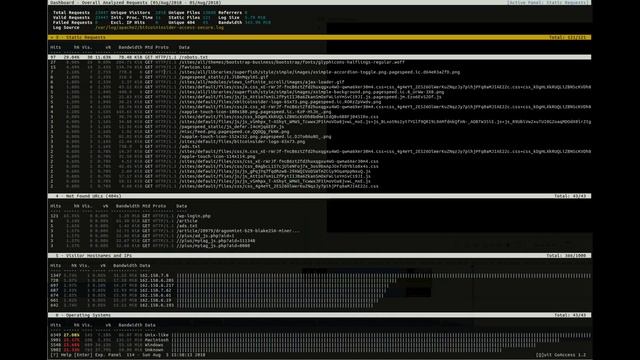This screenshot has width=640, height=360.
Task: Select the glyphicons-halflings-regular.woff request row
Action: point(320,62)
